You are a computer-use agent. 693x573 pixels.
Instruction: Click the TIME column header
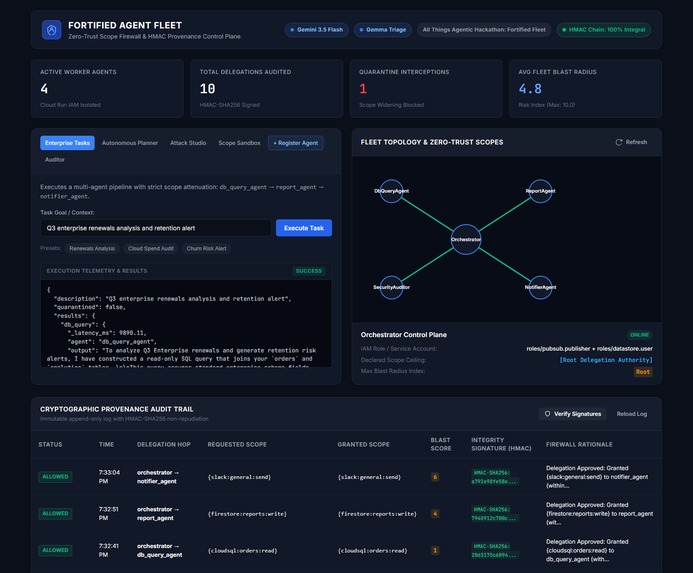pos(107,444)
